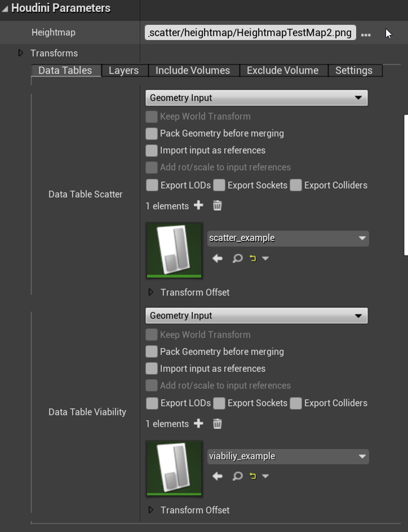Screen dimensions: 408x532
Task: Click the Heightmap parameter label
Action: (x=53, y=32)
